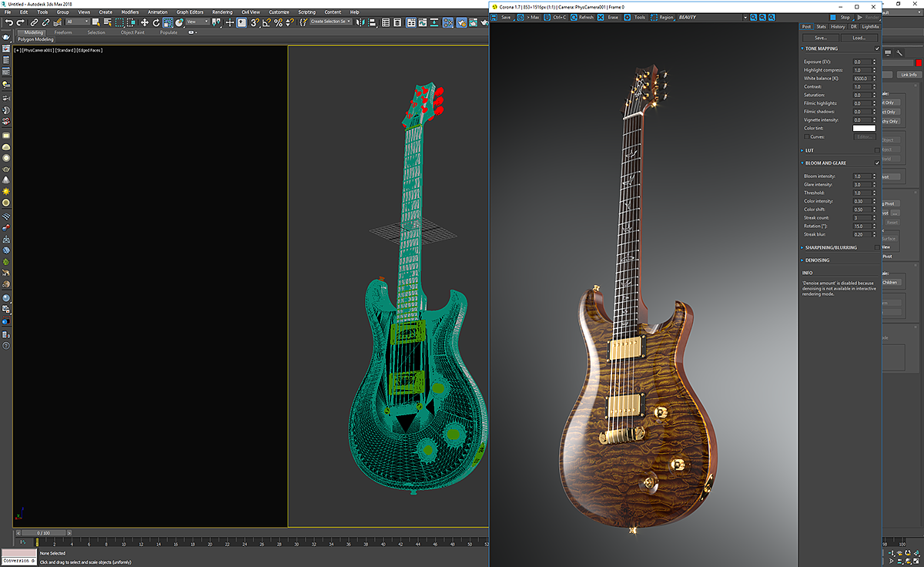Viewport: 924px width, 567px height.
Task: Click the Select Link chain icon
Action: tap(35, 22)
